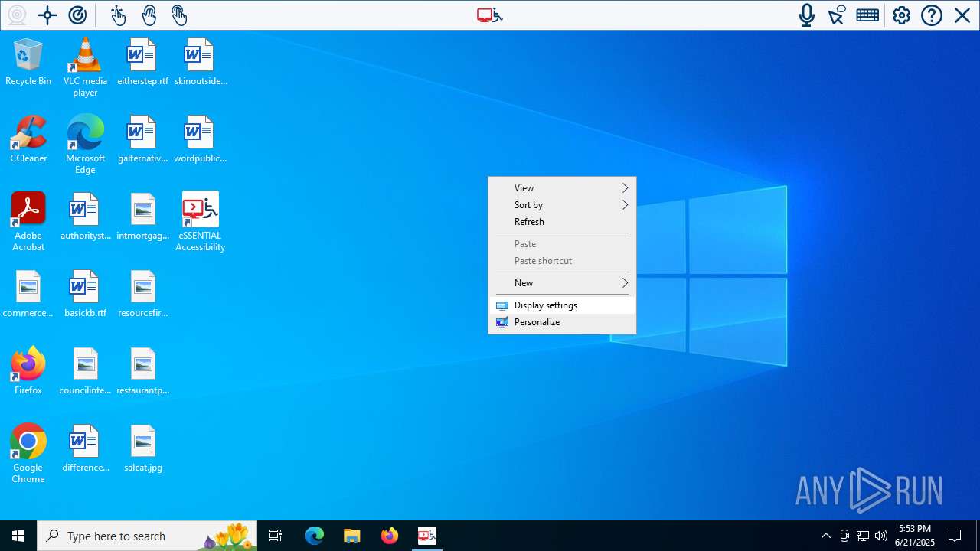Select the two-finger click hand tool
980x551 pixels.
(x=149, y=15)
